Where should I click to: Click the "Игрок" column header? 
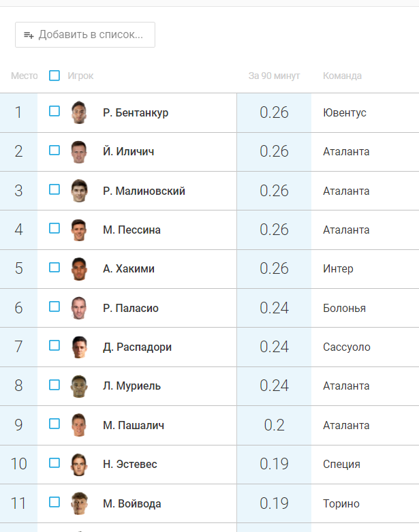click(x=80, y=76)
